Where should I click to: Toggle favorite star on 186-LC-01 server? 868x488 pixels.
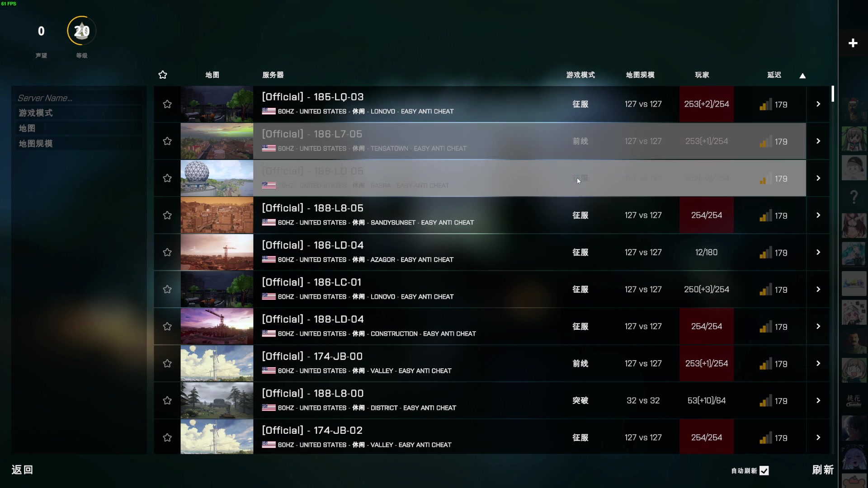167,290
